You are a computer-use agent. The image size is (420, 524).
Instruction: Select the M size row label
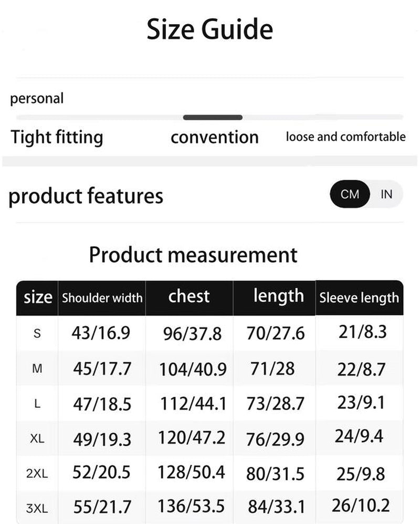37,369
